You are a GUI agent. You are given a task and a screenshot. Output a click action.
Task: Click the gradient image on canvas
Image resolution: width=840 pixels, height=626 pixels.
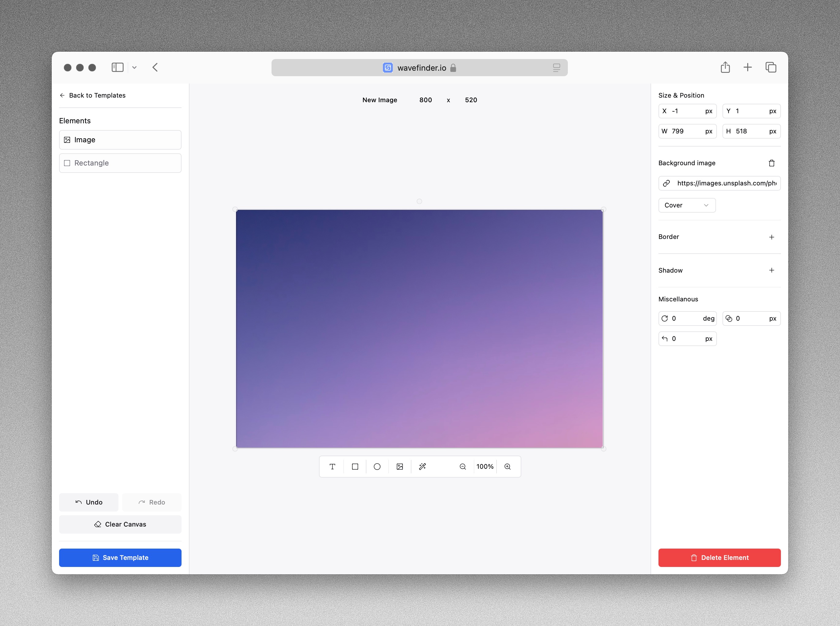[x=419, y=329]
